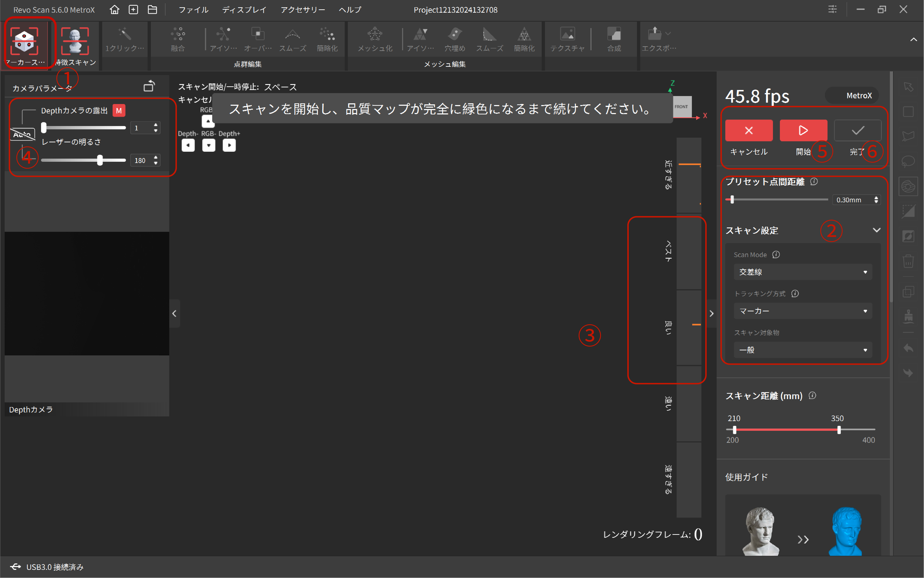
Task: Collapse the right settings panel arrow
Action: click(711, 313)
